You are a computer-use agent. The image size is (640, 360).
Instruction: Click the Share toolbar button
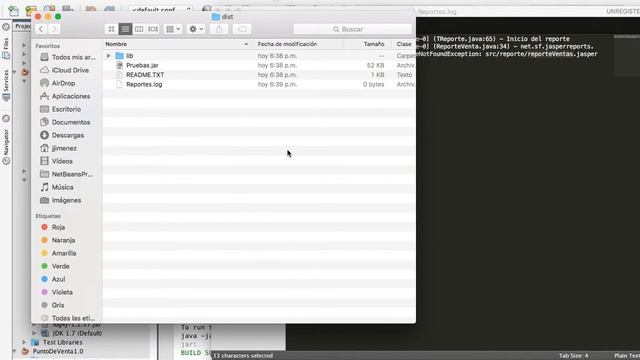click(x=219, y=29)
